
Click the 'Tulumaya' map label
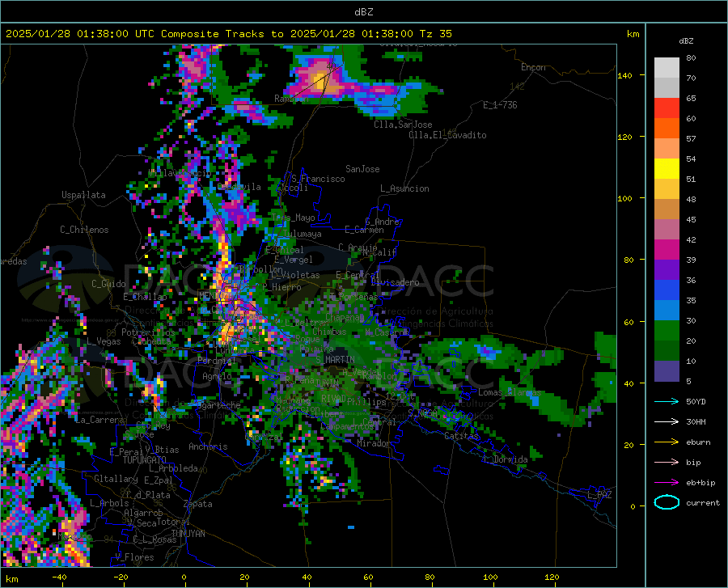[x=302, y=234]
